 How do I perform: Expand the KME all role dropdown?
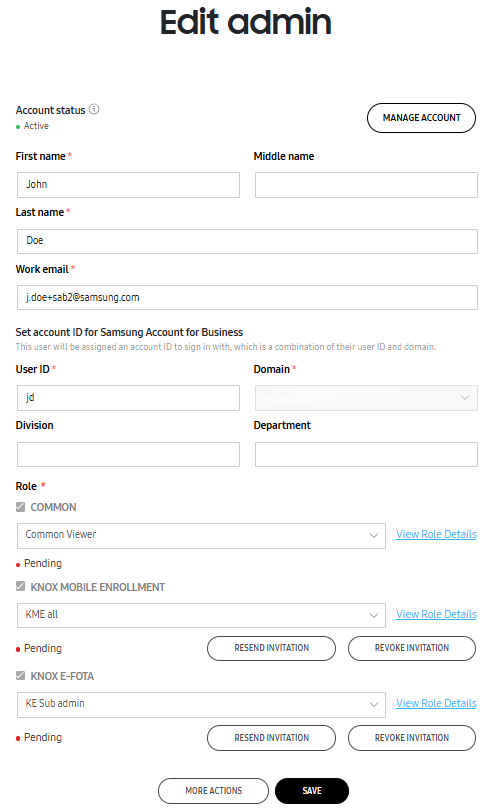(201, 615)
